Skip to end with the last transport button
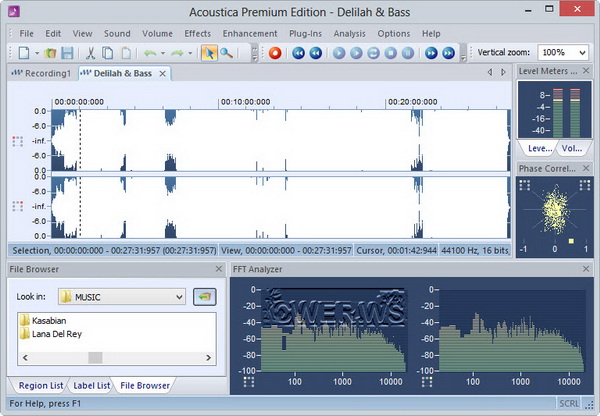The height and width of the screenshot is (416, 600). tap(445, 52)
